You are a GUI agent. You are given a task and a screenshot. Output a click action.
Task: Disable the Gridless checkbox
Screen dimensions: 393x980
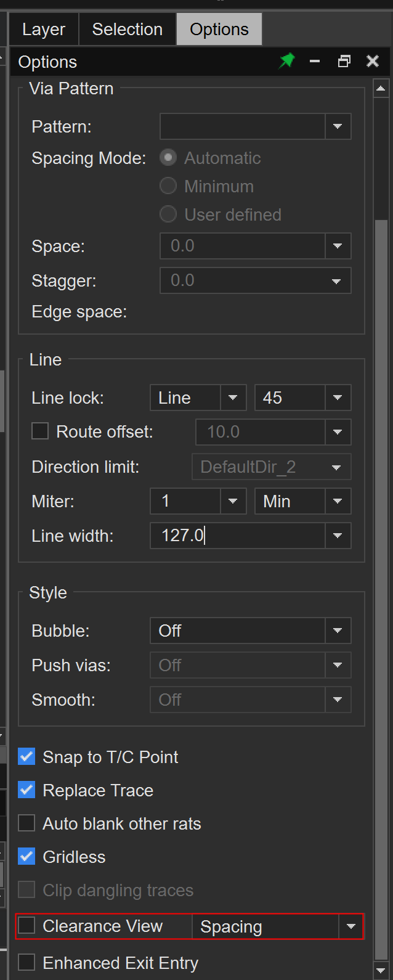(26, 856)
